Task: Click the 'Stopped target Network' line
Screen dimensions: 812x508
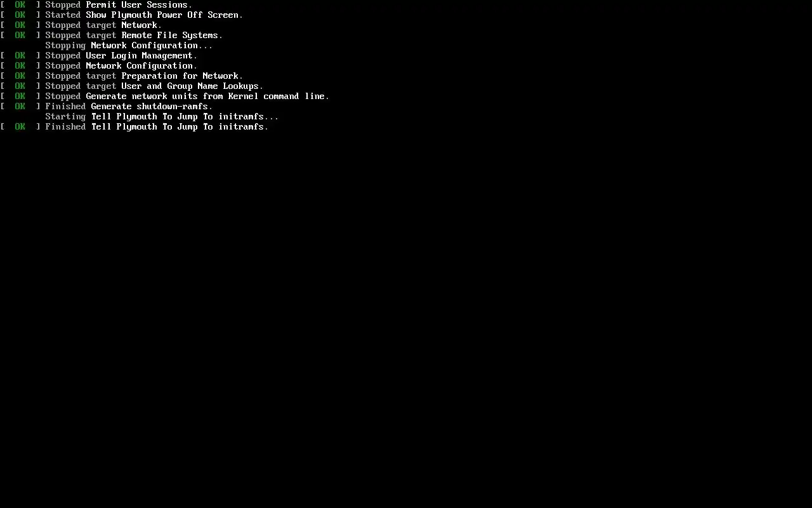Action: (81, 25)
